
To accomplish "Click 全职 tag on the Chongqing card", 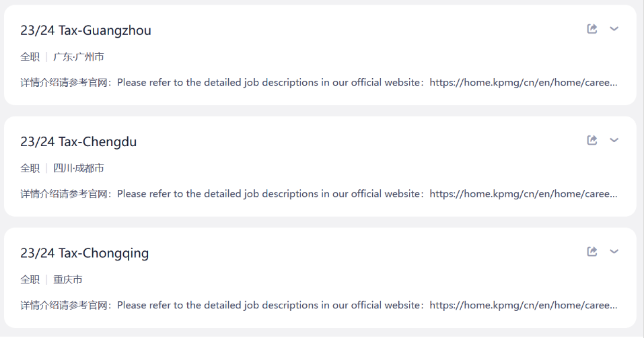I will click(30, 279).
